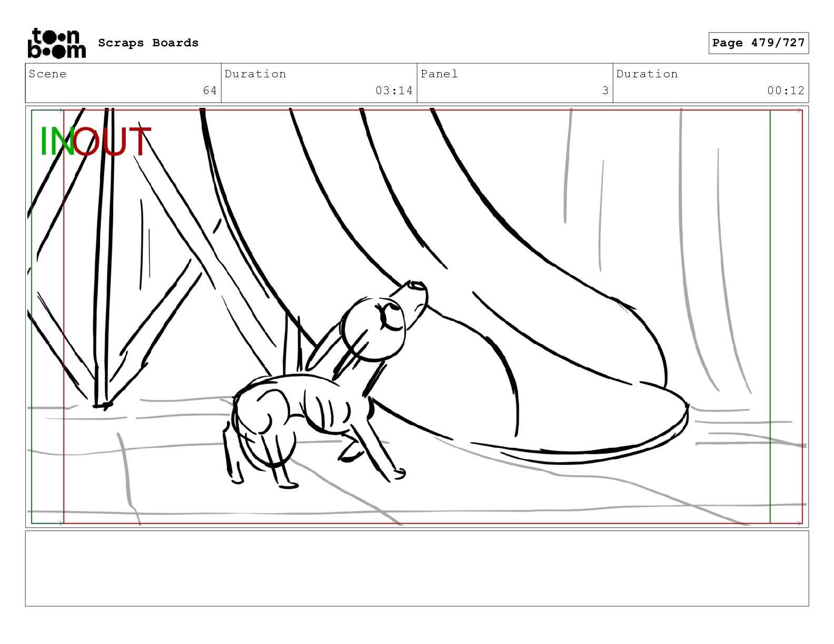Click the green vertical frame line at right
834x644 pixels.
(770, 316)
